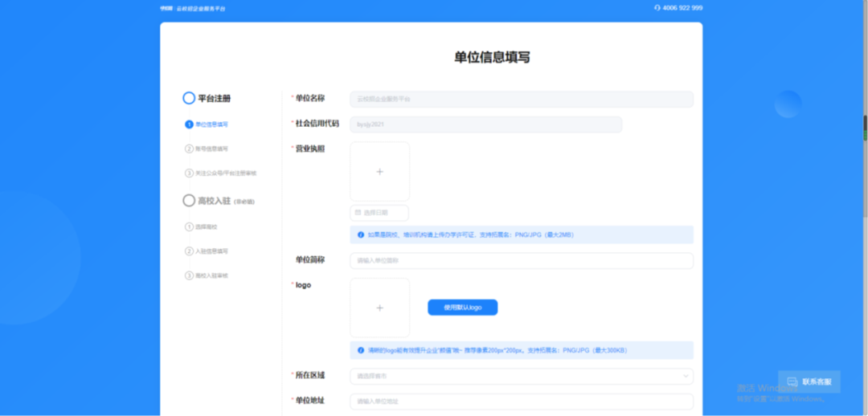The image size is (868, 416).
Task: Click the calendar icon in 选择日期 field
Action: 357,213
